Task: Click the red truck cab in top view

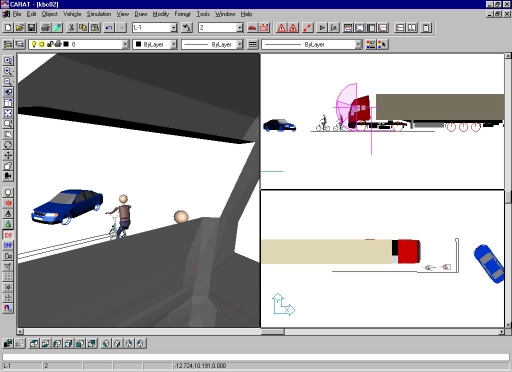Action: [408, 251]
